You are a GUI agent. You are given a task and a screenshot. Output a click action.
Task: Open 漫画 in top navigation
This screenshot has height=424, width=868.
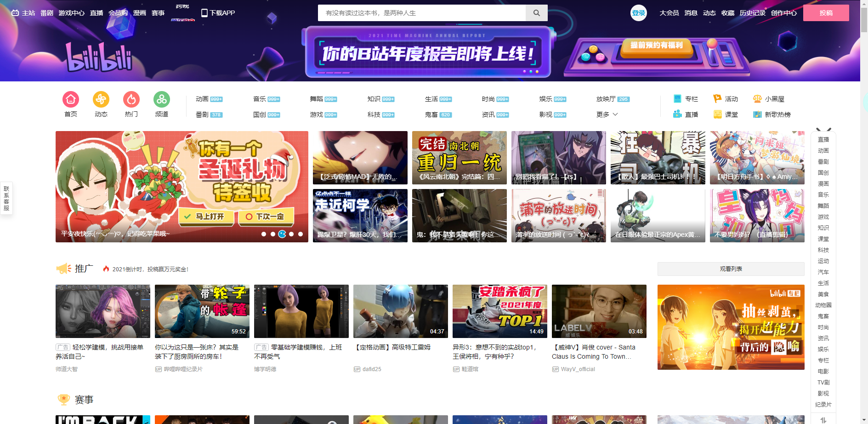(140, 13)
